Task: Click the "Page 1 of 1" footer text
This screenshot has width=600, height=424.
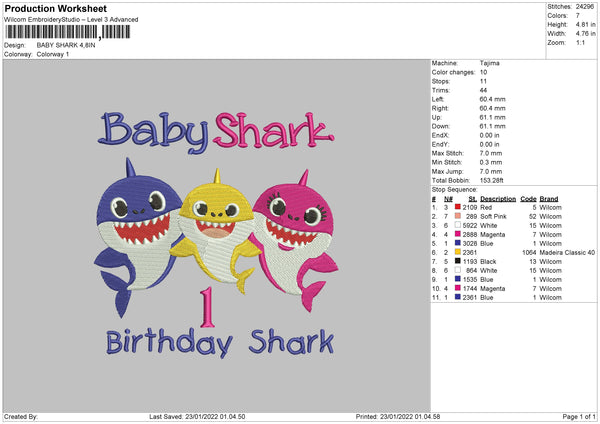Action: click(579, 417)
